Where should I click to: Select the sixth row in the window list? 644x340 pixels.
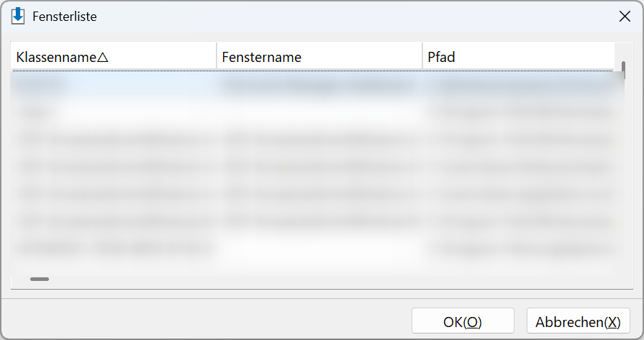312,222
